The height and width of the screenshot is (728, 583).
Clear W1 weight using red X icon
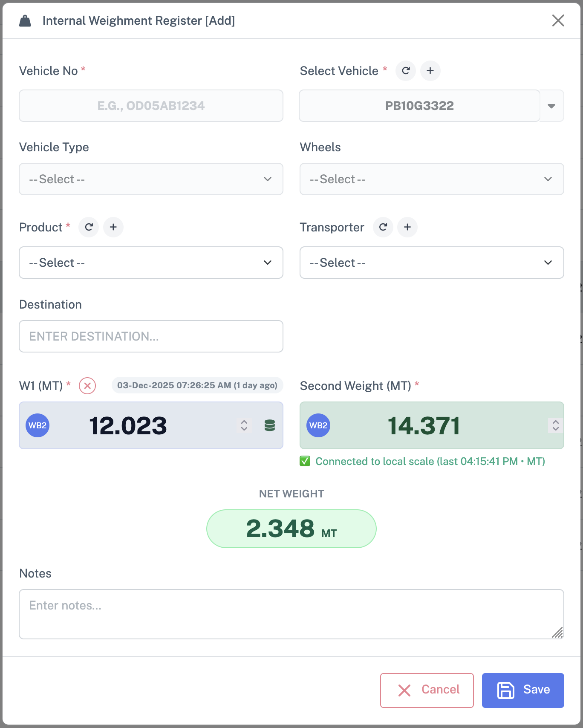click(87, 386)
